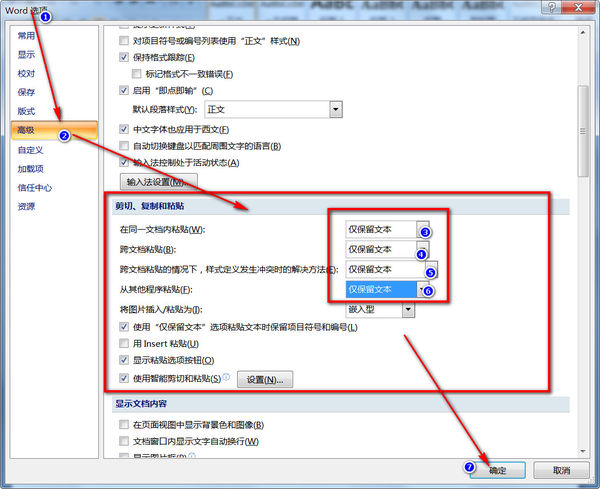Toggle 中文字体也应用于西文 checkbox
Image resolution: width=600 pixels, height=489 pixels.
[124, 129]
